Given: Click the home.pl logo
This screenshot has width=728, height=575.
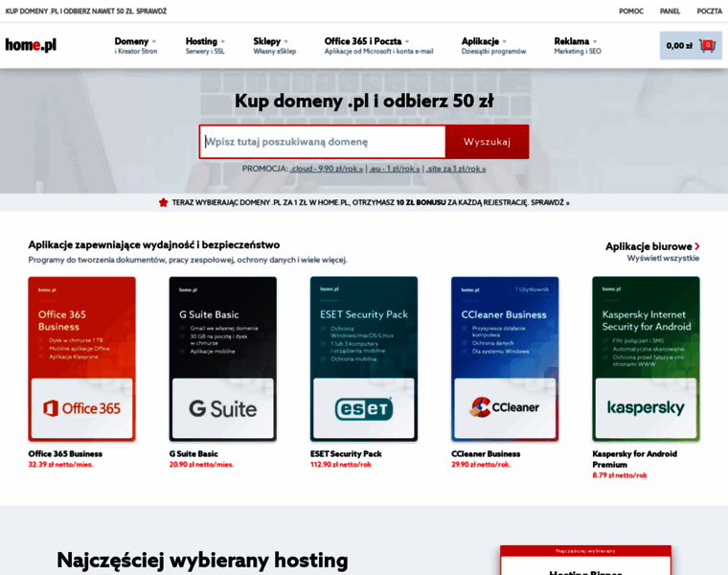Looking at the screenshot, I should point(31,45).
